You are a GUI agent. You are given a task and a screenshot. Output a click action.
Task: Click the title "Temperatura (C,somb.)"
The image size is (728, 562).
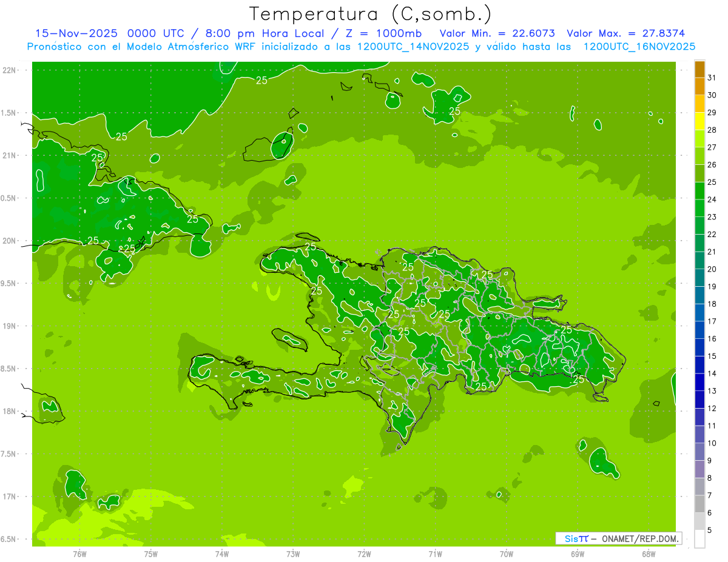[371, 14]
